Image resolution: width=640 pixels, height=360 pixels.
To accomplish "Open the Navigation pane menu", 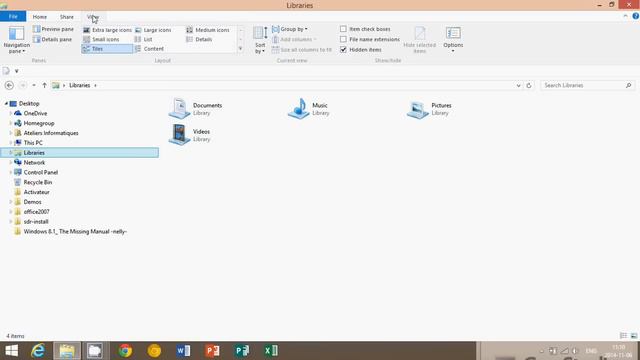I will [x=16, y=40].
